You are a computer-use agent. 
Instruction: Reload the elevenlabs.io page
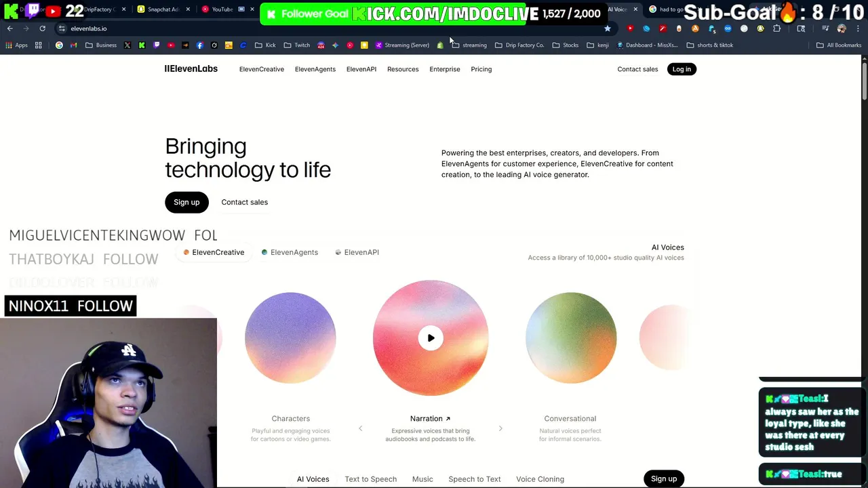42,28
